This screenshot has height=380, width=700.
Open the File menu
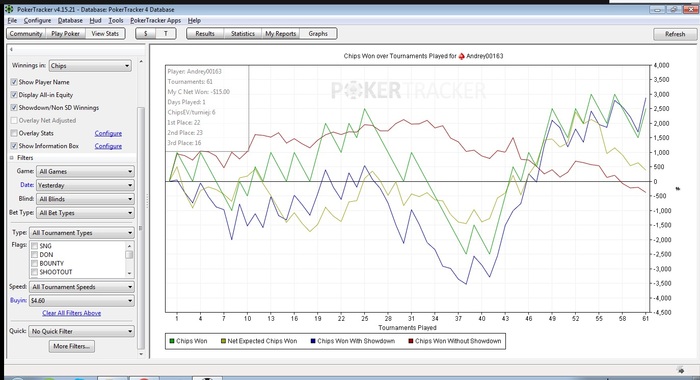point(12,21)
